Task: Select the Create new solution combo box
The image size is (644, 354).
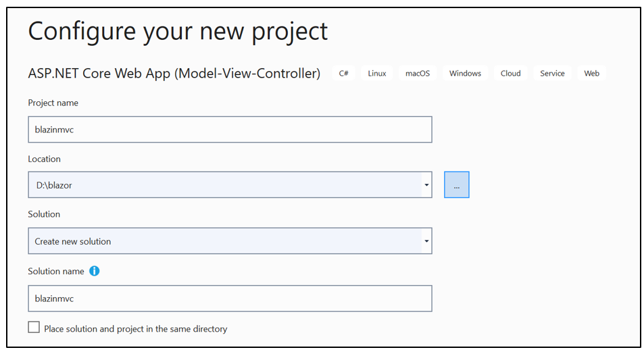Action: (x=223, y=241)
